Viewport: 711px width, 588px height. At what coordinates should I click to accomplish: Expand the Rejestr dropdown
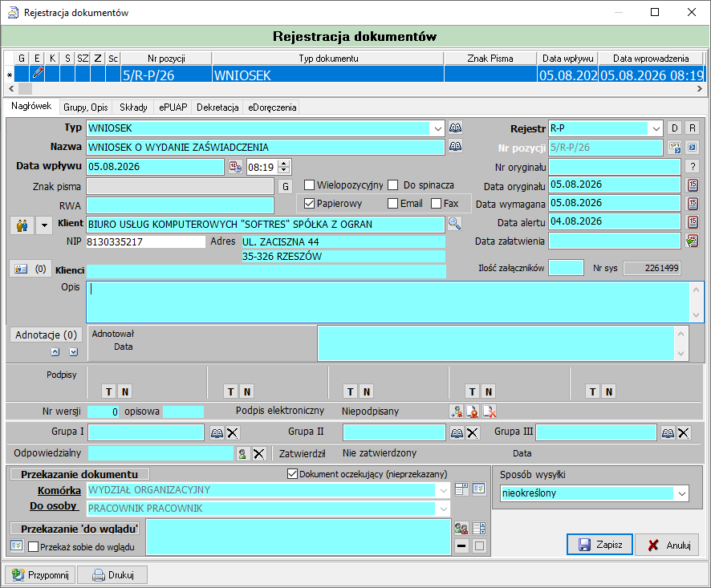point(656,129)
